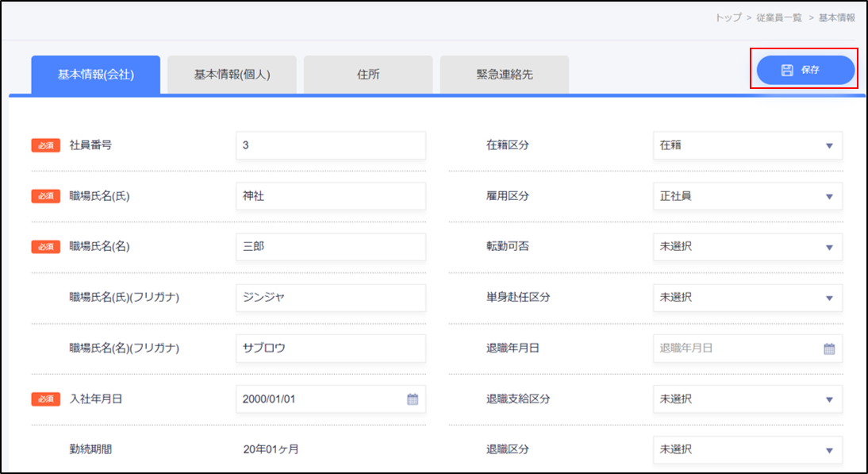Click the floppy disk save icon
Screen dimensions: 868x474
786,69
